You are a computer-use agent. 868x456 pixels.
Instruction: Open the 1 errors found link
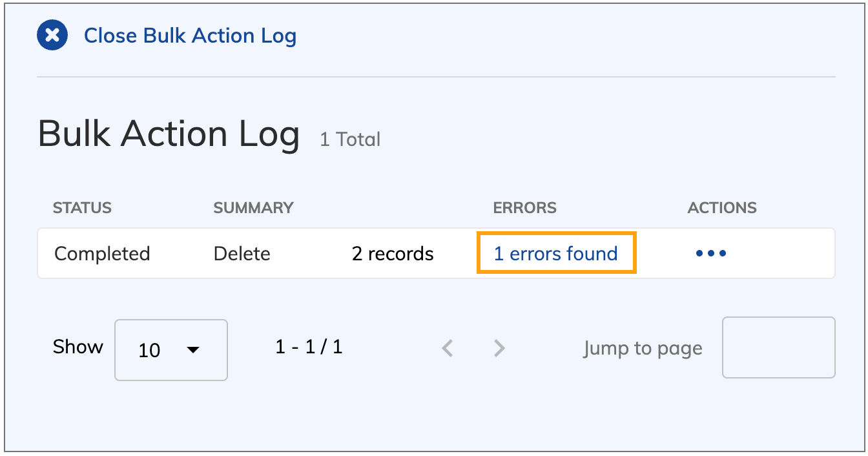pos(556,253)
